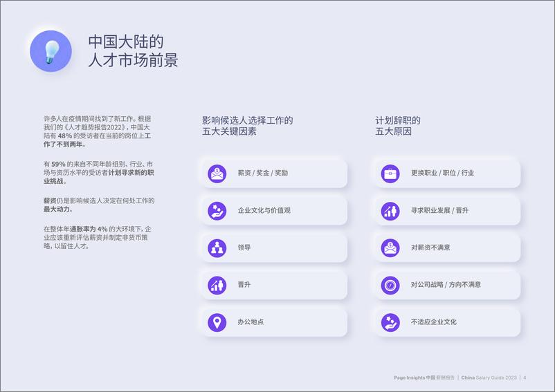The image size is (555, 392).
Task: Click the growth chart icon next to 晋升
Action: coord(217,286)
